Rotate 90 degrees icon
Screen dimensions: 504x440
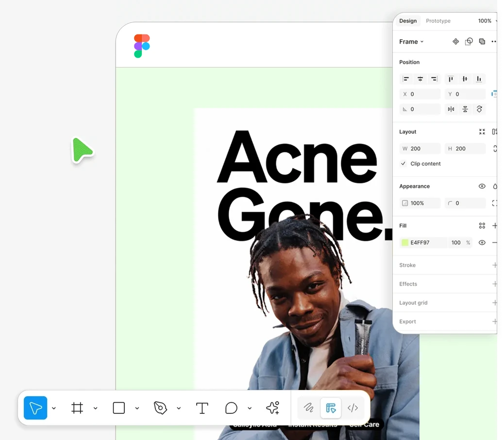(479, 109)
